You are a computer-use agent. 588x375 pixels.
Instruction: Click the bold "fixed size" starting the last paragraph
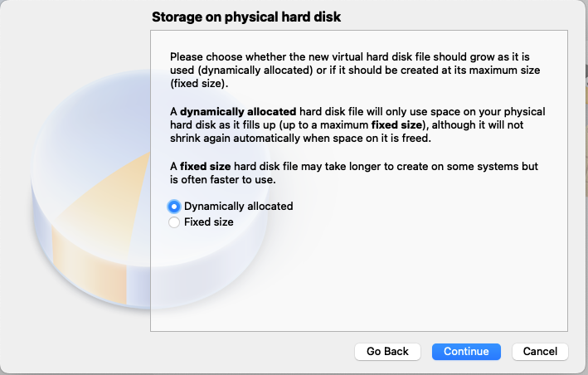pos(204,166)
